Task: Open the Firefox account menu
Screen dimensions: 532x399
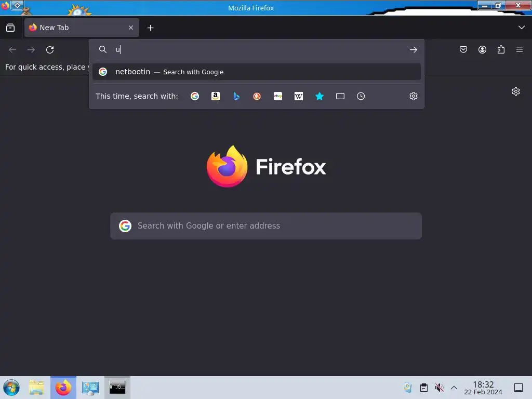Action: (x=482, y=50)
